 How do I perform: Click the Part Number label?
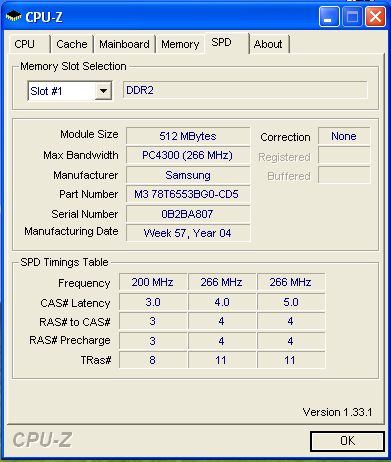89,194
